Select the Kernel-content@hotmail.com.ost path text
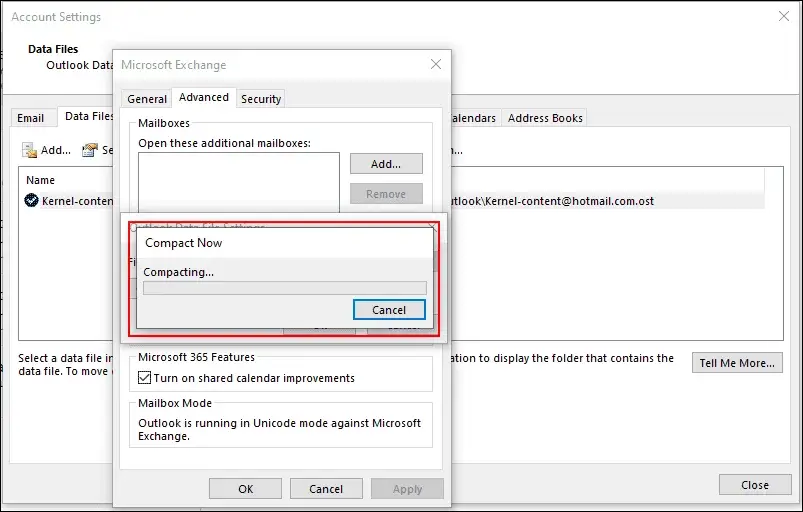803x512 pixels. (552, 201)
